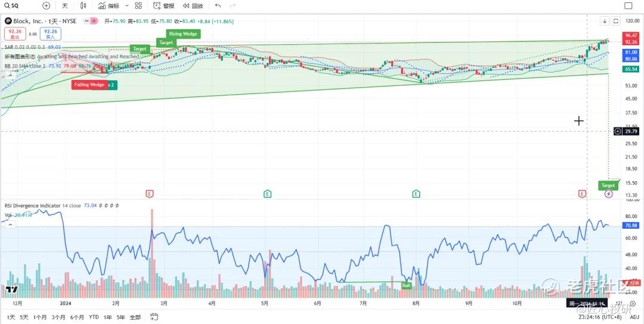This screenshot has height=324, width=644.
Task: Click the blue 81.00 price label
Action: click(630, 52)
